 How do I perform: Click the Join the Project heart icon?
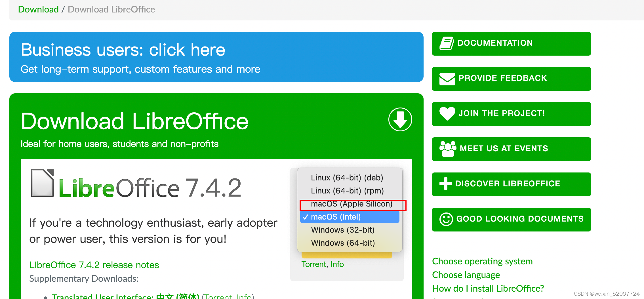tap(447, 113)
